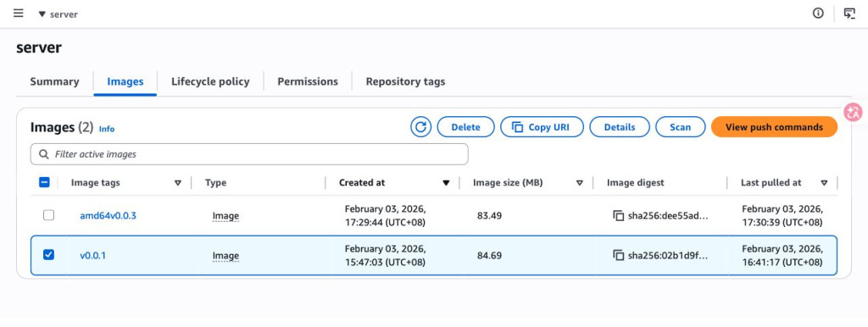Focus the Filter active images field
868x327 pixels.
click(249, 154)
